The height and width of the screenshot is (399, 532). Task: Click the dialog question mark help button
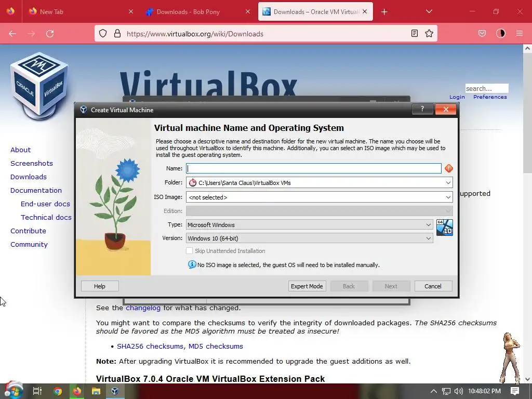[x=422, y=109]
